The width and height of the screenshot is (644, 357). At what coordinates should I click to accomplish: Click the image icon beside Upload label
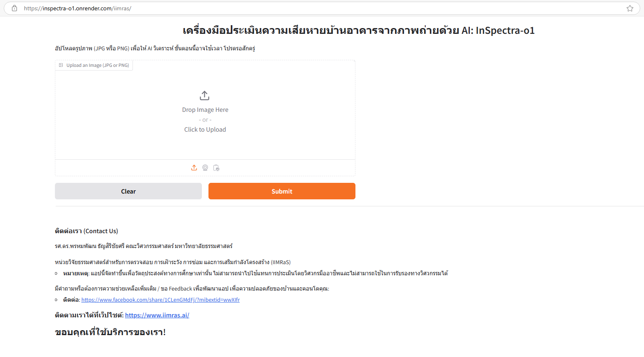(61, 65)
